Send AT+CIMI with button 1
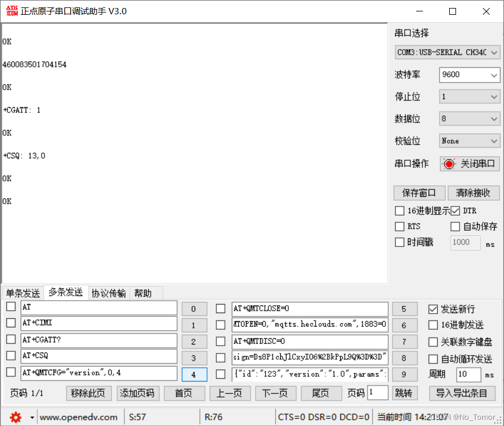The height and width of the screenshot is (426, 504). point(194,326)
